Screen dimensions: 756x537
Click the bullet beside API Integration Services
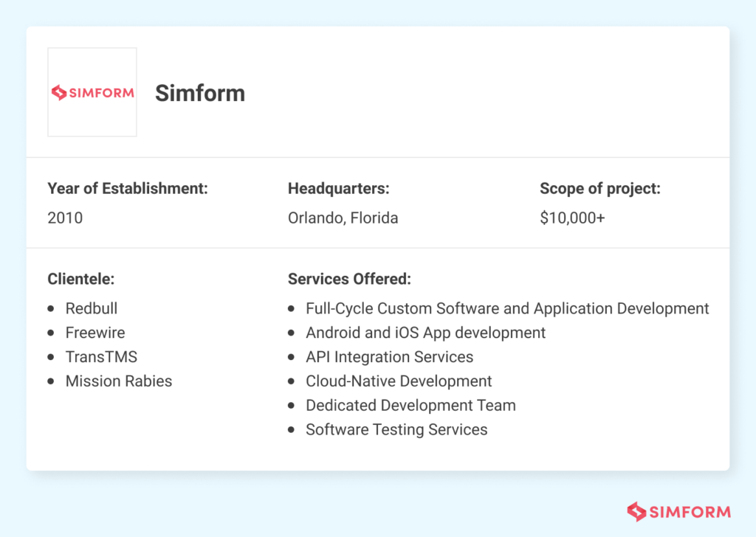tap(292, 357)
